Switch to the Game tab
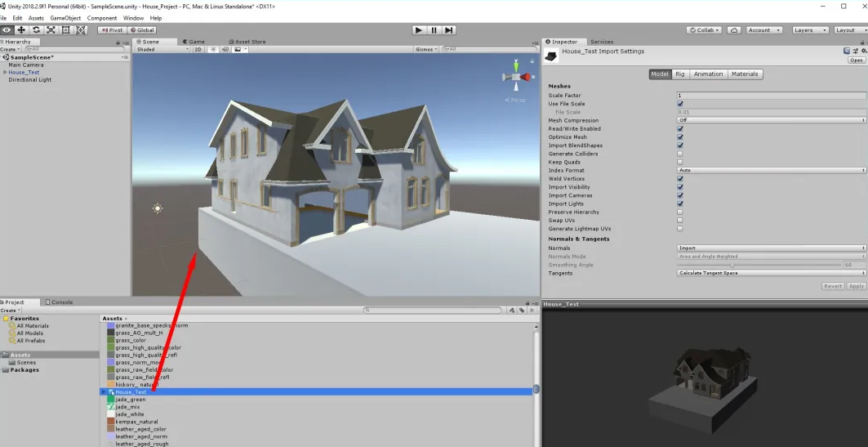Viewport: 868px width, 447px height. coord(193,42)
